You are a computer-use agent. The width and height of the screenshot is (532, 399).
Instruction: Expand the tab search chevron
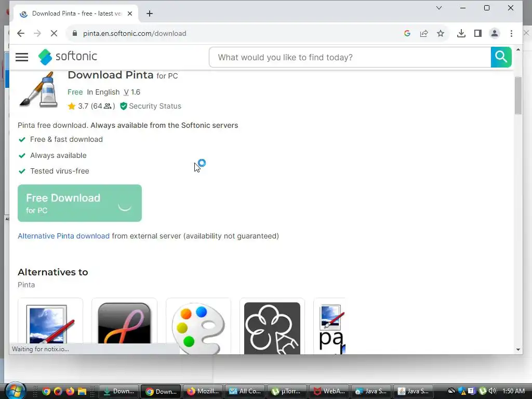pyautogui.click(x=438, y=8)
